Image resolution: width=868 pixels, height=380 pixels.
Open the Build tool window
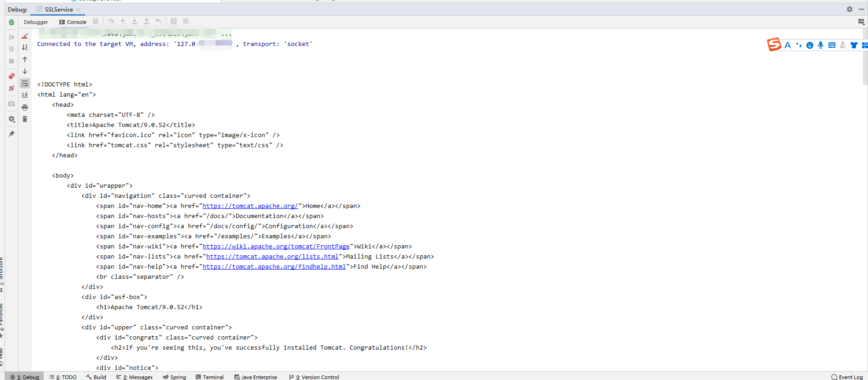point(96,377)
